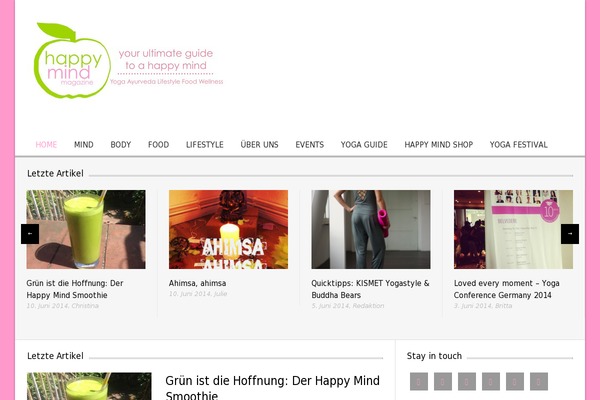Click the '5. Juni 2014, Redaktion' byline

point(348,306)
